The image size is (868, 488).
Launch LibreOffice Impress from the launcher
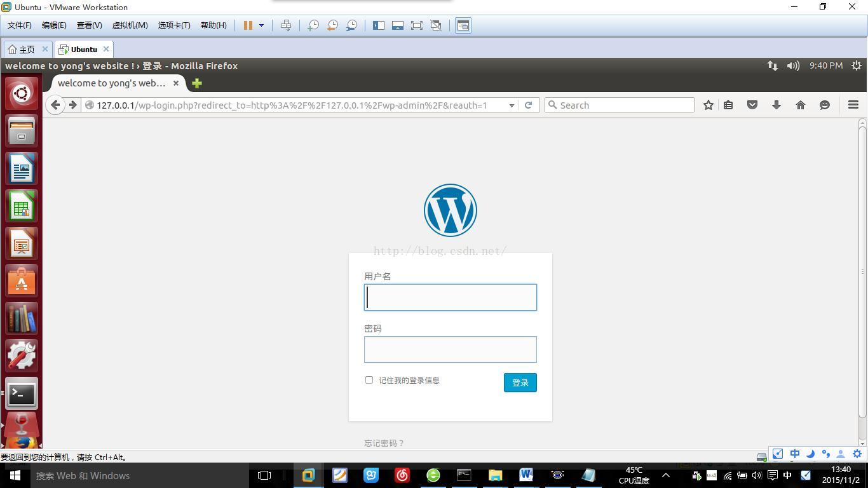(22, 243)
